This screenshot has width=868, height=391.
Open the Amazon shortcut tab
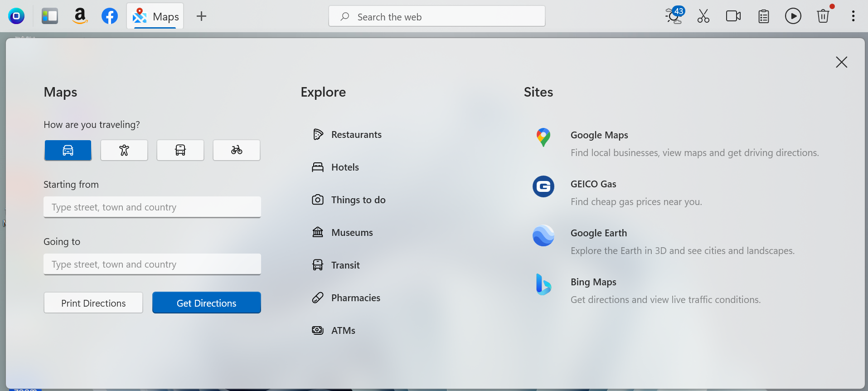pos(80,16)
